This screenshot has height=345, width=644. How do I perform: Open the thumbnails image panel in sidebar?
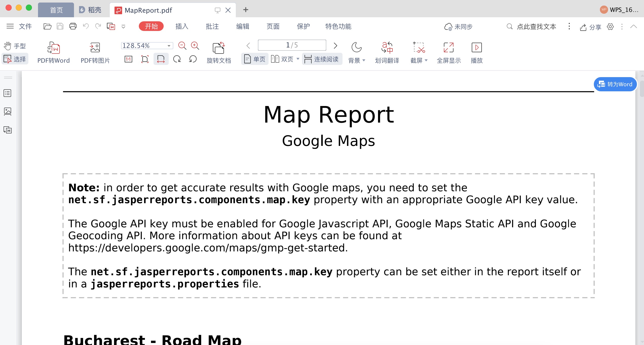(x=8, y=111)
